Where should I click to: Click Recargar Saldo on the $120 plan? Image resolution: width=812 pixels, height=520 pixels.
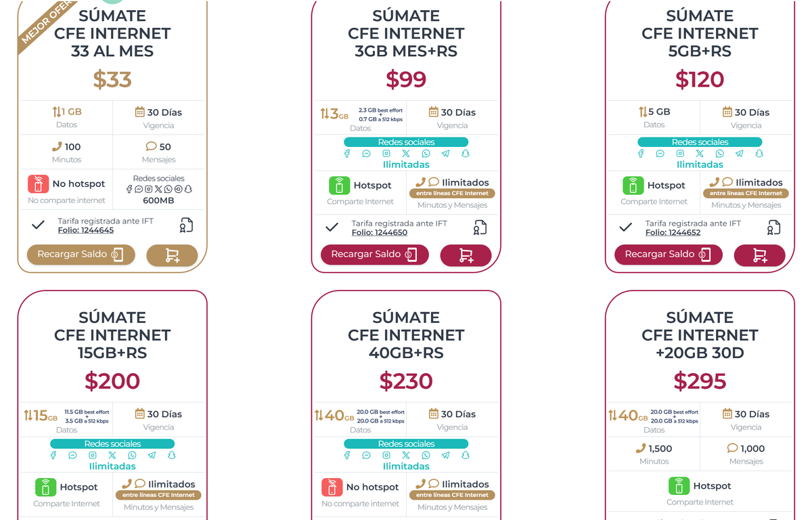[668, 255]
